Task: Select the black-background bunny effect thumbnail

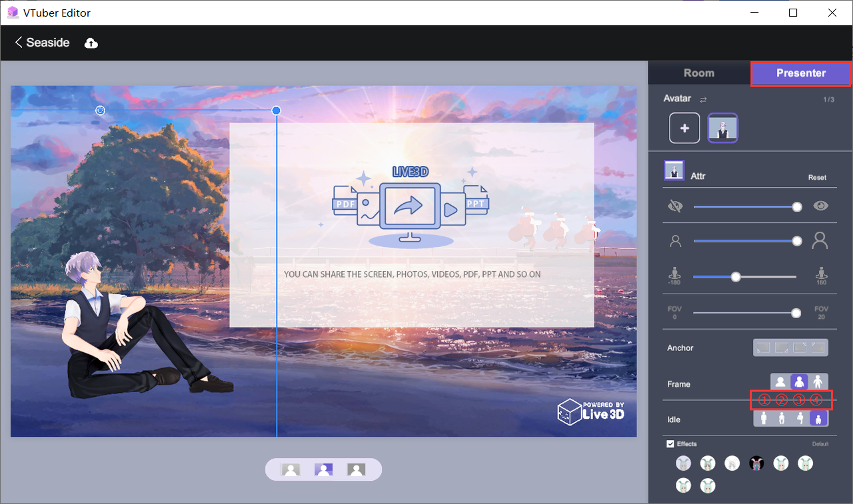Action: 756,463
